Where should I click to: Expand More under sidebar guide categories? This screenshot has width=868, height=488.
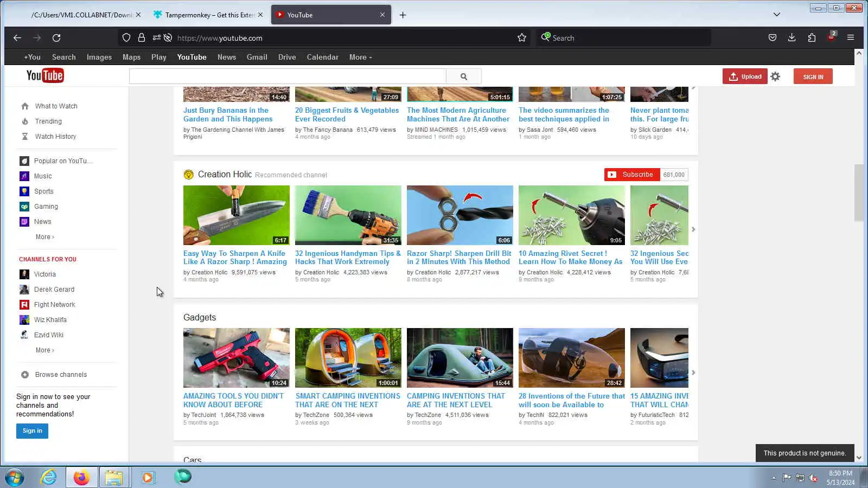(x=45, y=237)
